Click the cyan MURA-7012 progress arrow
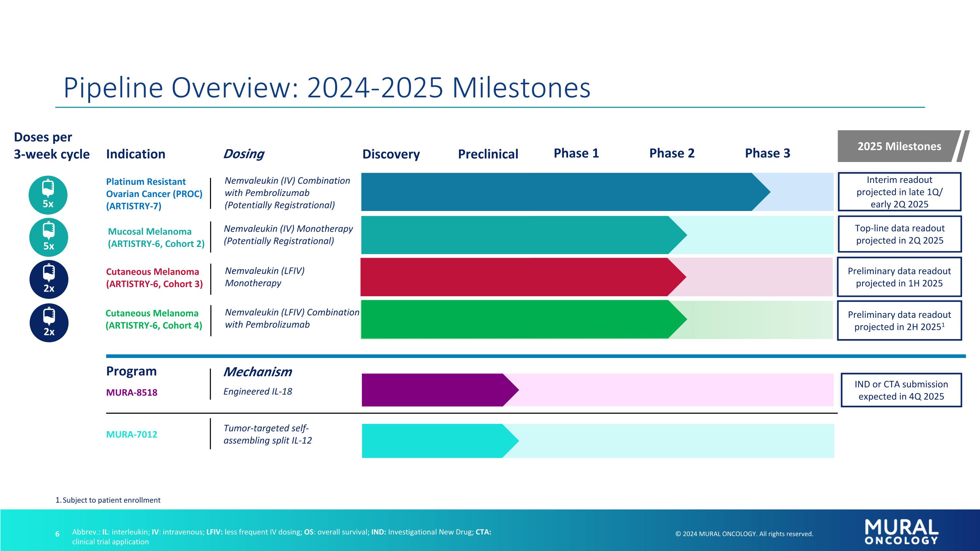The height and width of the screenshot is (551, 980). (440, 441)
